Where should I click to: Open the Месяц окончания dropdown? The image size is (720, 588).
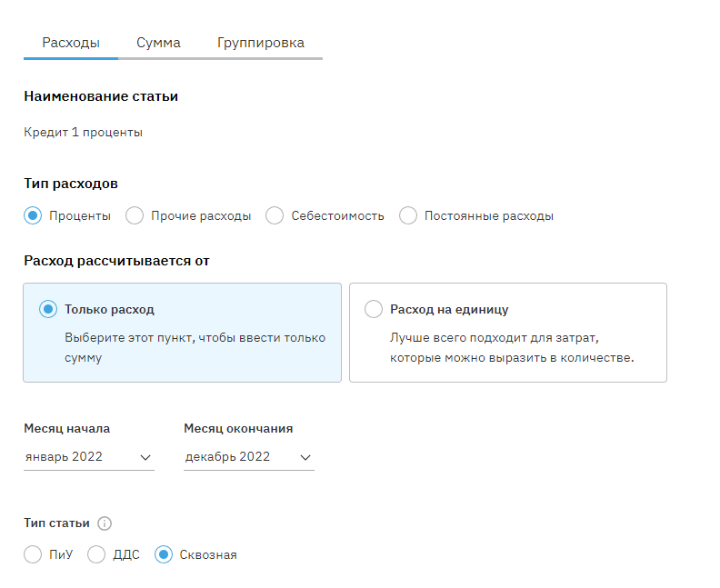coord(248,457)
